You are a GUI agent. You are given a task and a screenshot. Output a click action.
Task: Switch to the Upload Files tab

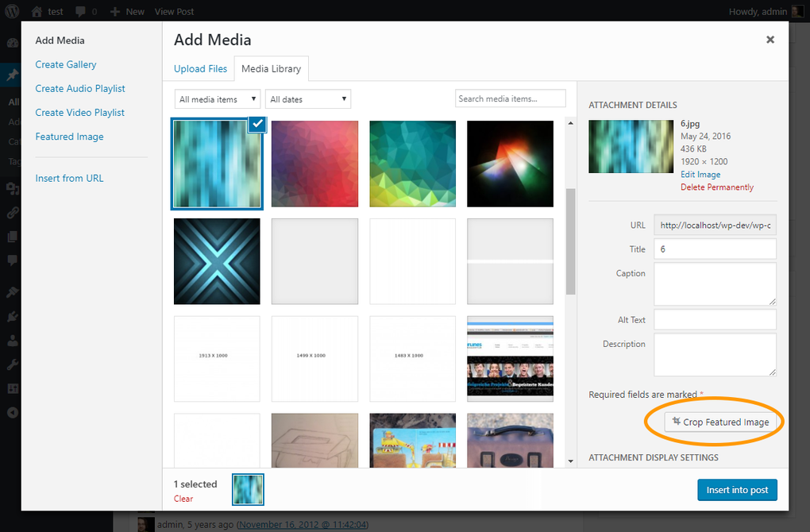[200, 69]
